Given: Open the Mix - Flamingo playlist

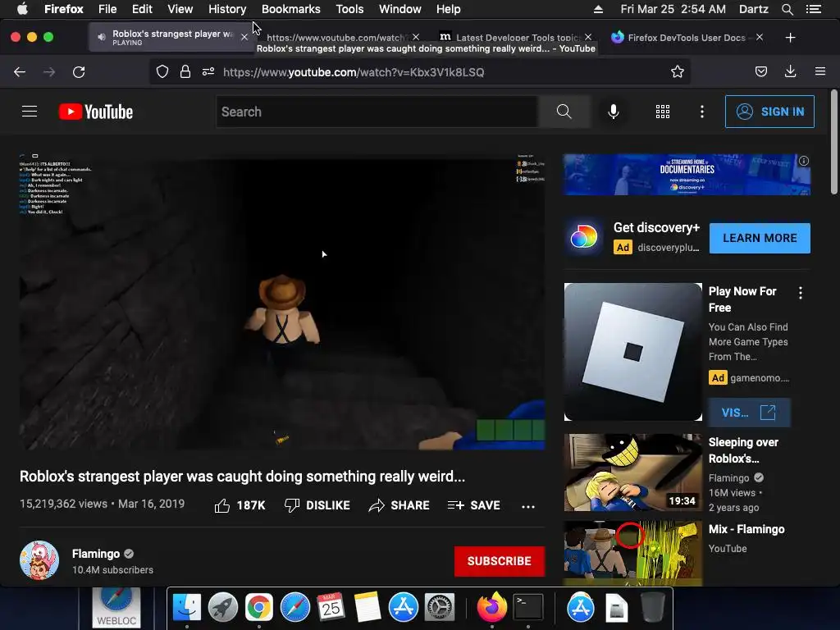Looking at the screenshot, I should point(746,529).
